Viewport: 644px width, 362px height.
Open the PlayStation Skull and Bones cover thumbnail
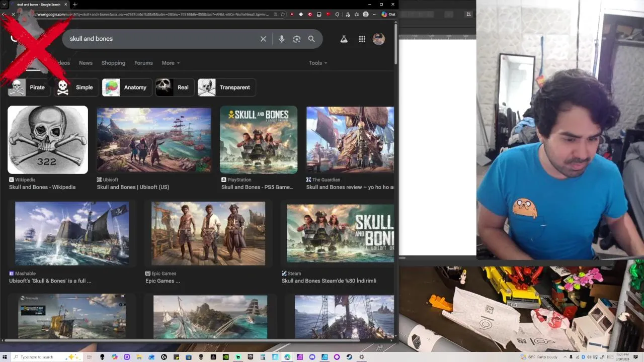[259, 140]
